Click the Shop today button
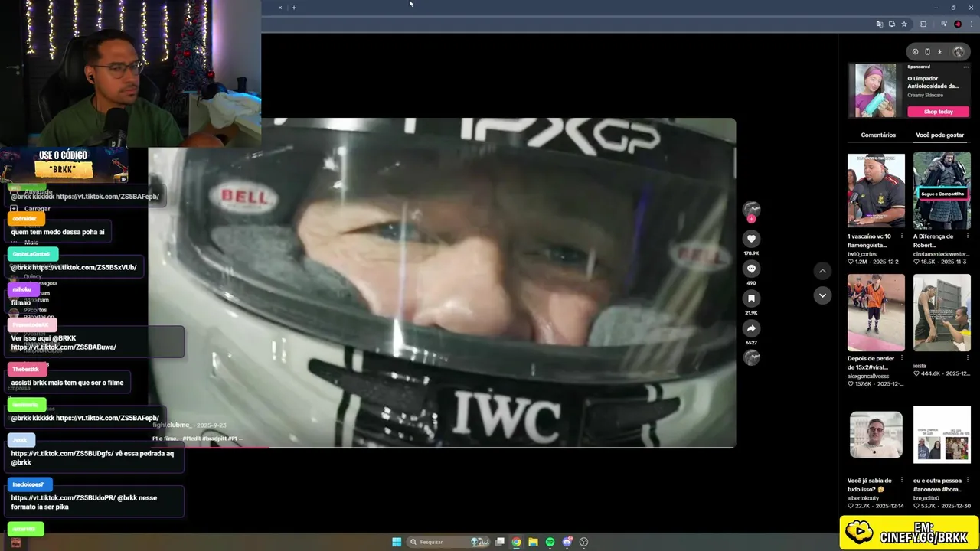 tap(939, 112)
